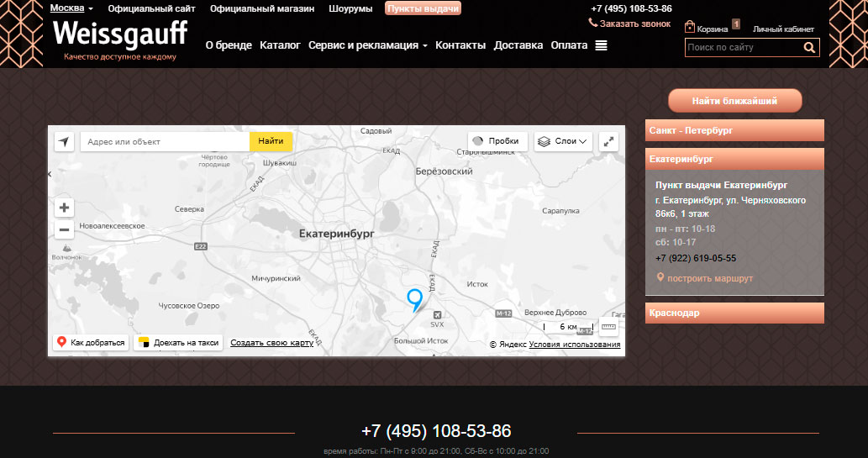
Task: Open the Официальный магазин tab
Action: [x=262, y=9]
